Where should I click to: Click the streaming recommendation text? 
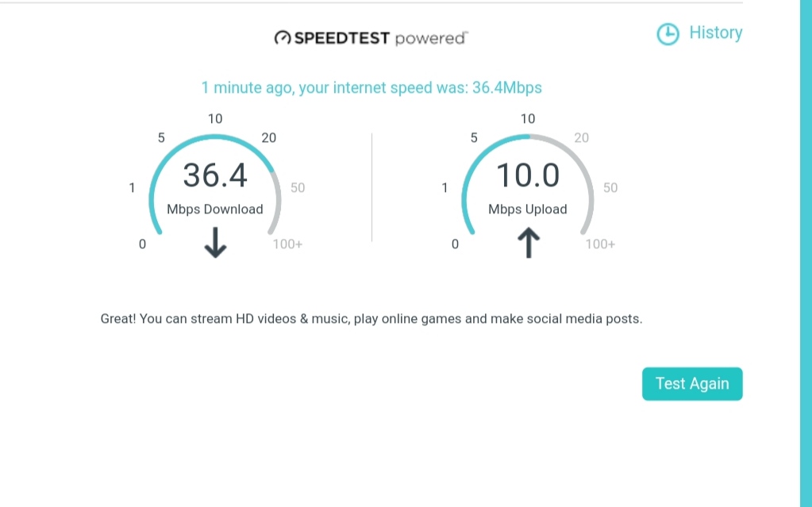[x=371, y=318]
